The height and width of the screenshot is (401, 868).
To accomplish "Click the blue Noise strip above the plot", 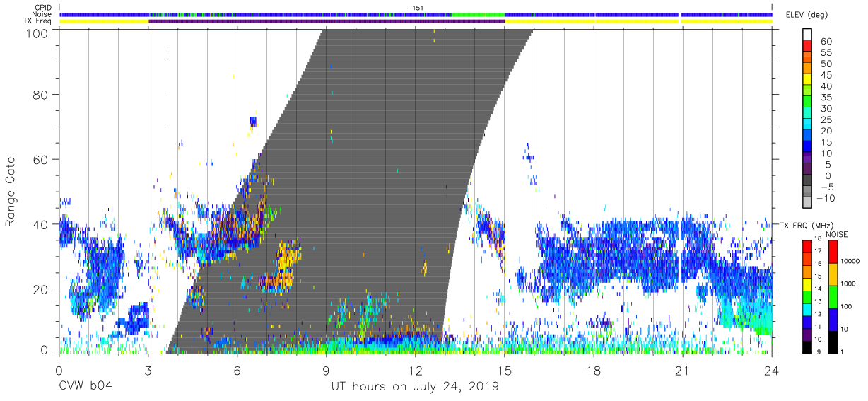I will (416, 14).
